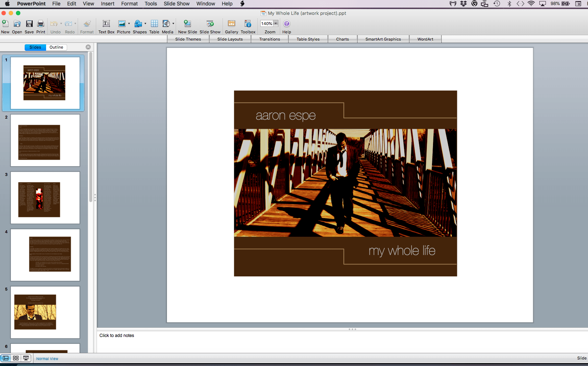Add a New Slide
Screen dimensions: 588x366
coord(187,24)
